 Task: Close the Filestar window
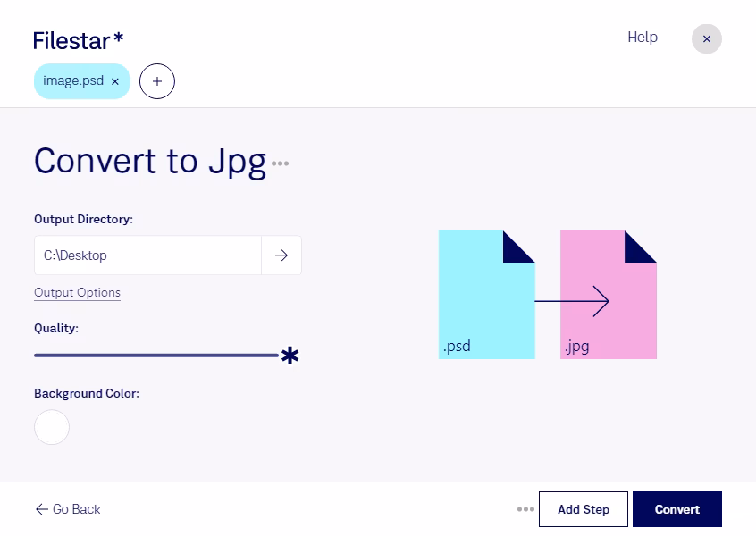[x=706, y=38]
